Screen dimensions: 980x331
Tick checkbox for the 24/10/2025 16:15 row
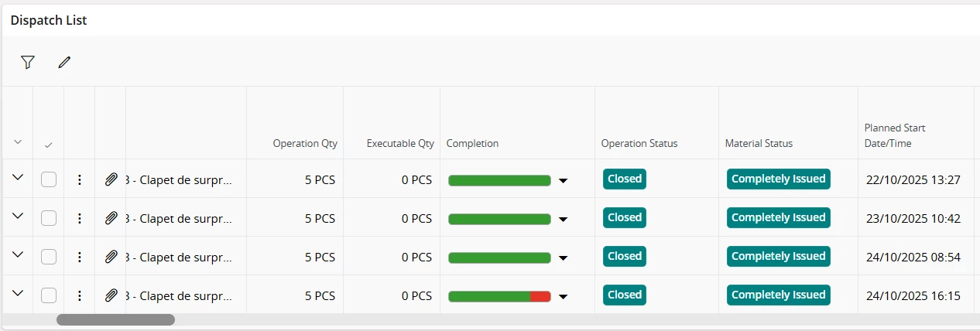click(x=49, y=295)
